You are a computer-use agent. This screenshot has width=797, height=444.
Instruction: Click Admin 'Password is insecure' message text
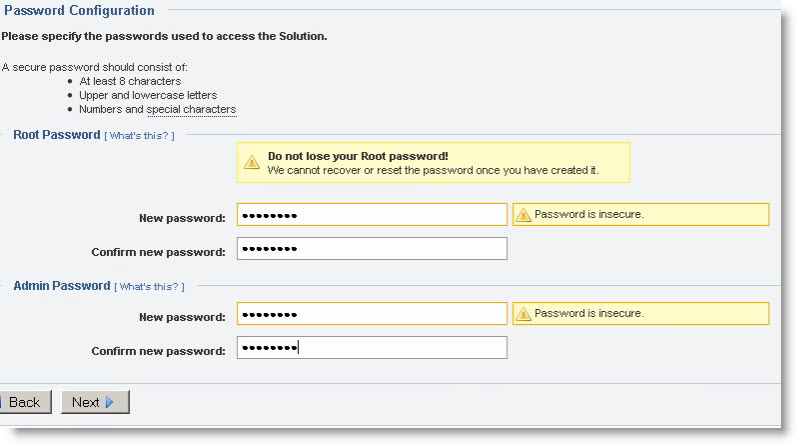click(589, 314)
